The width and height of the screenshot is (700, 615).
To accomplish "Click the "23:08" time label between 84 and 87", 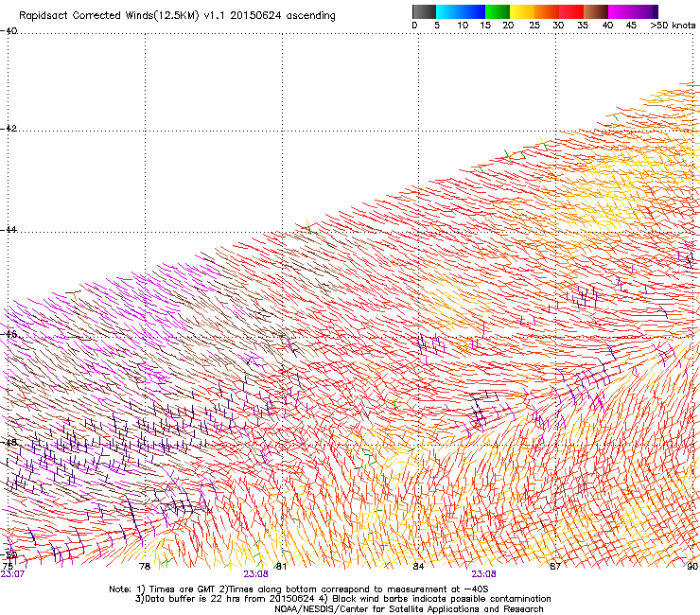I will click(484, 574).
